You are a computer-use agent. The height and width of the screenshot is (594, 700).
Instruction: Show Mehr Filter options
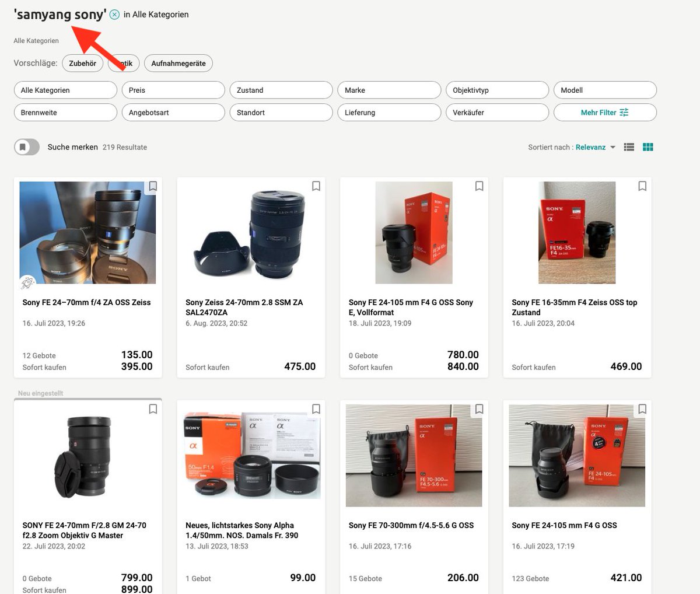pyautogui.click(x=605, y=112)
